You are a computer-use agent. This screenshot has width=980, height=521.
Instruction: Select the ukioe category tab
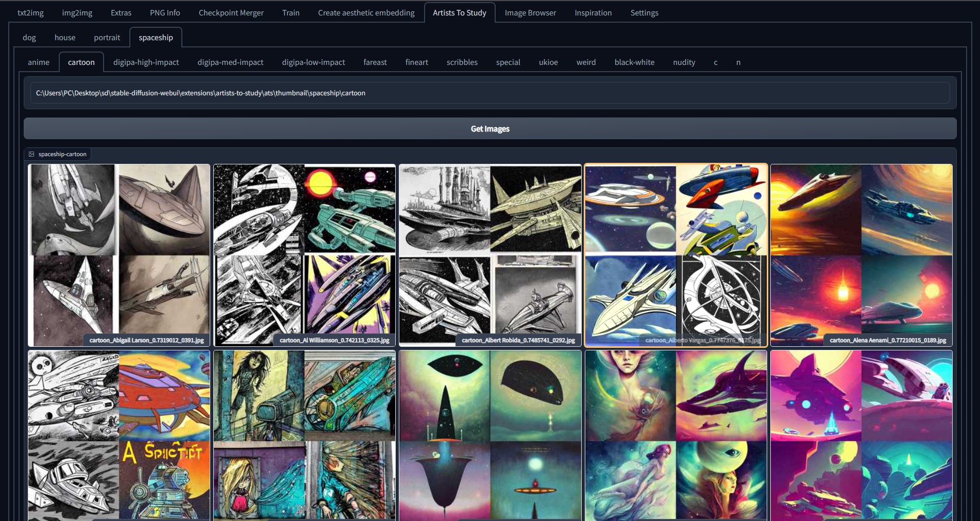click(548, 62)
